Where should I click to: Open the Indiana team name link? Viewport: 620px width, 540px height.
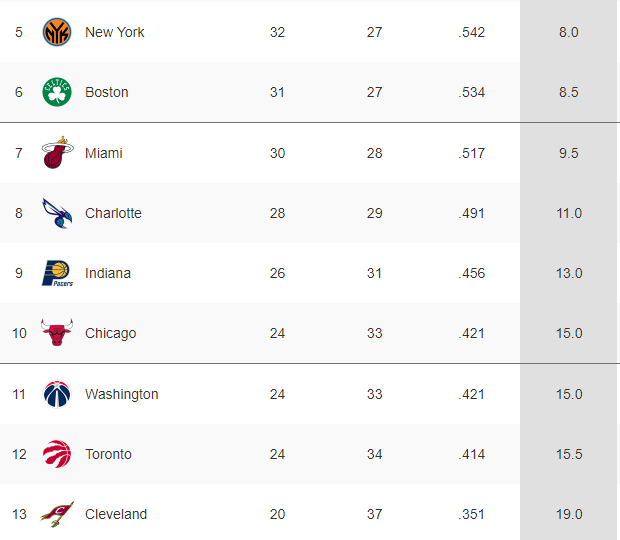tap(108, 273)
